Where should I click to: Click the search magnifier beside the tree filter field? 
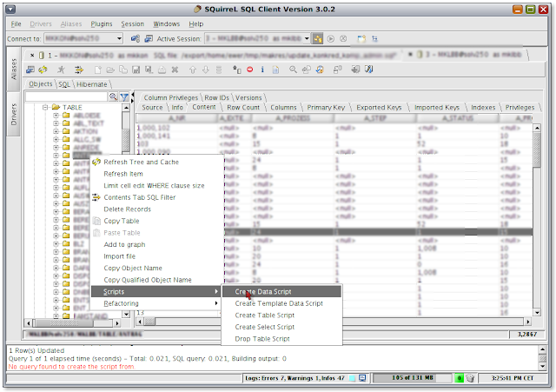113,96
